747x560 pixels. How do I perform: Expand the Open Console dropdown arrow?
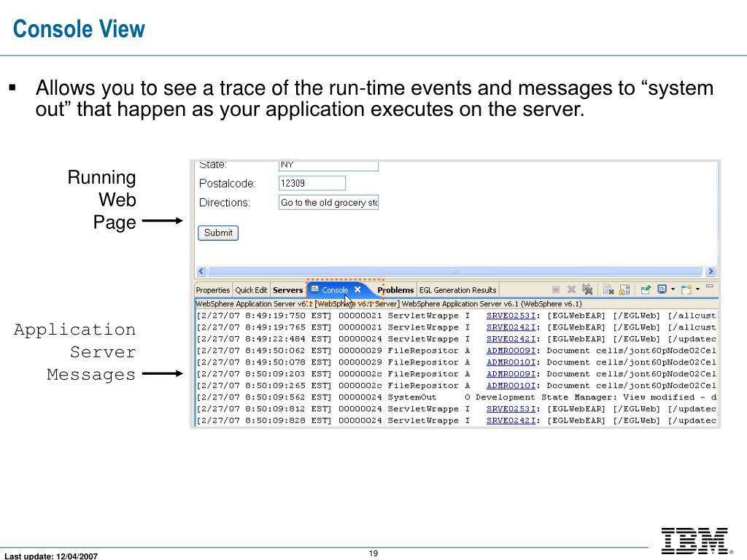point(697,289)
